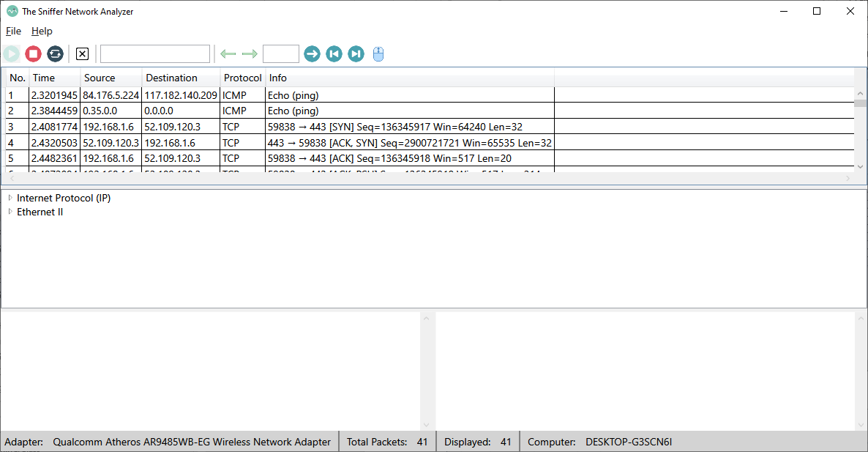Viewport: 868px width, 452px height.
Task: Focus the filter text field in the toolbar
Action: coord(155,53)
